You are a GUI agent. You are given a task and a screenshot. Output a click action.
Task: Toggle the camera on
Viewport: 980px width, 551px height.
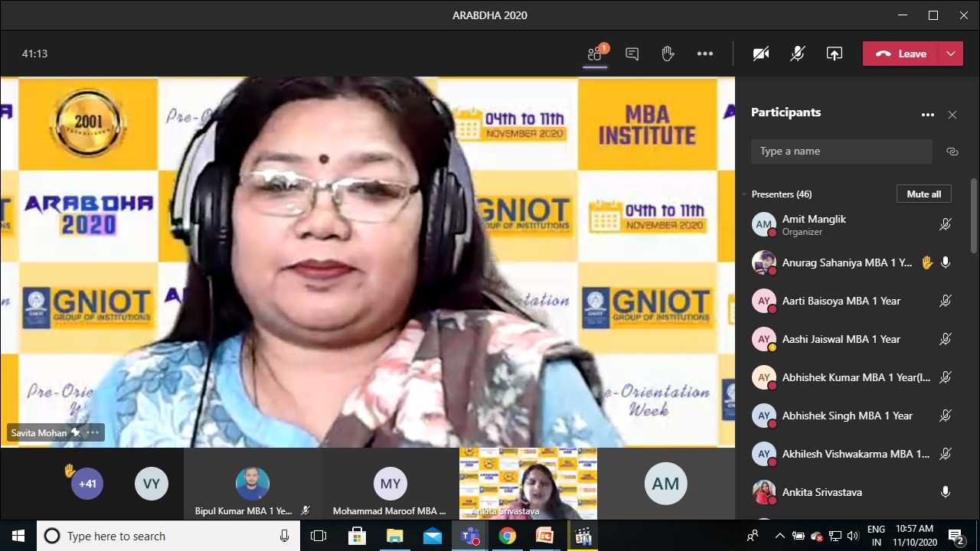click(x=760, y=54)
